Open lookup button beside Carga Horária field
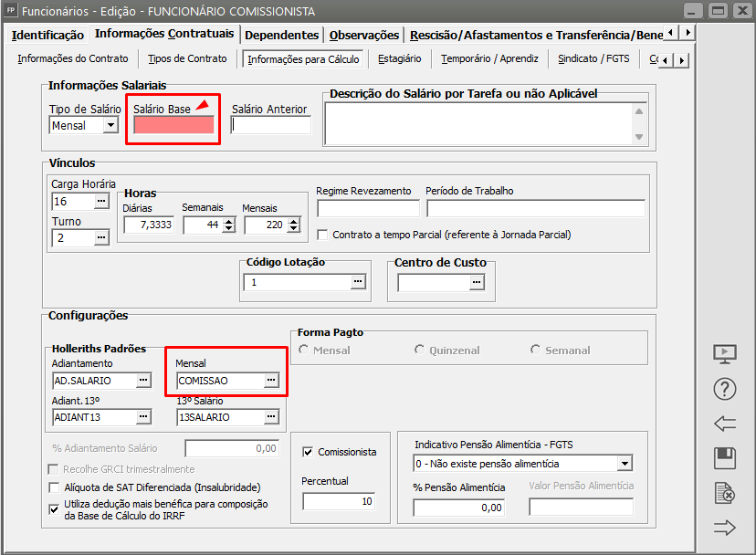 [100, 202]
